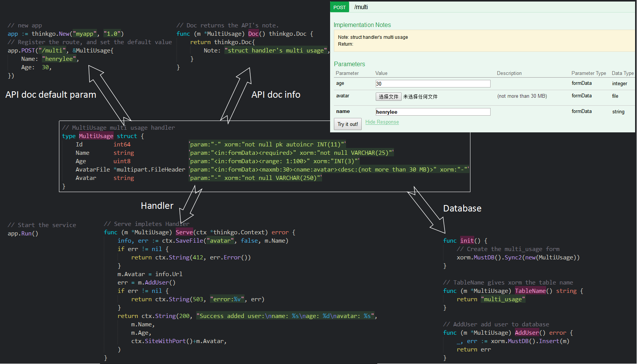This screenshot has width=637, height=364.
Task: Click the '// Register the route' comment line
Action: [x=90, y=42]
